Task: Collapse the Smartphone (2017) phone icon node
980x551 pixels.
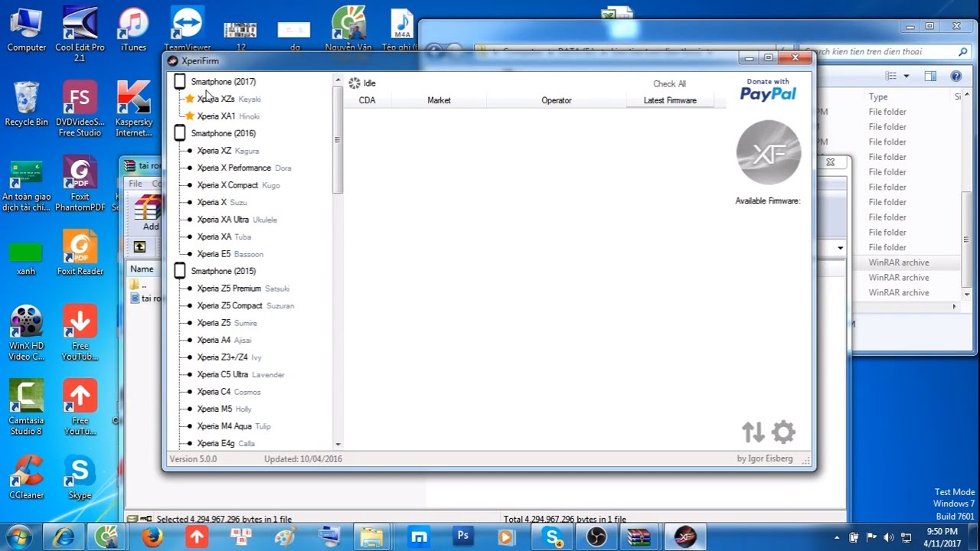Action: (180, 81)
